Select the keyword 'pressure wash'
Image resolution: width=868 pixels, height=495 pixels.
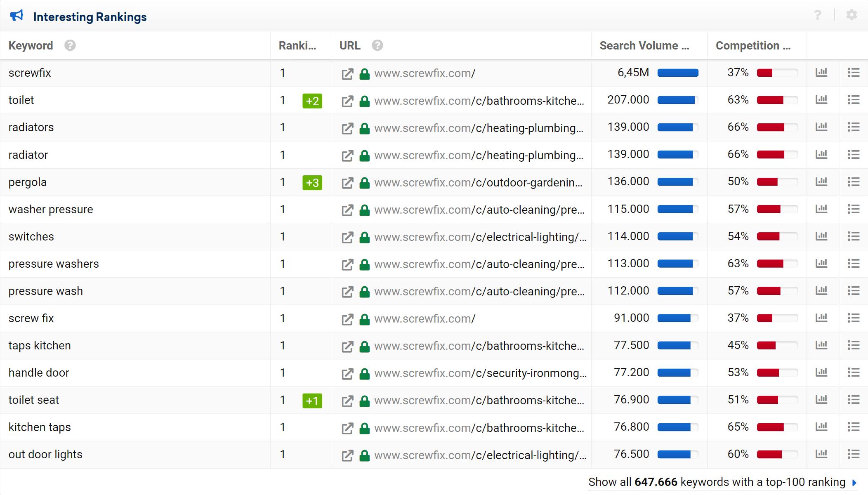pos(45,291)
